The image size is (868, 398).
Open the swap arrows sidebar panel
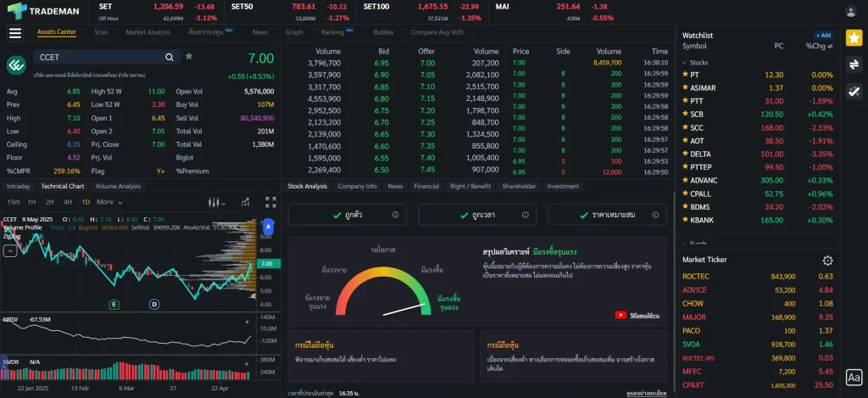tap(854, 64)
